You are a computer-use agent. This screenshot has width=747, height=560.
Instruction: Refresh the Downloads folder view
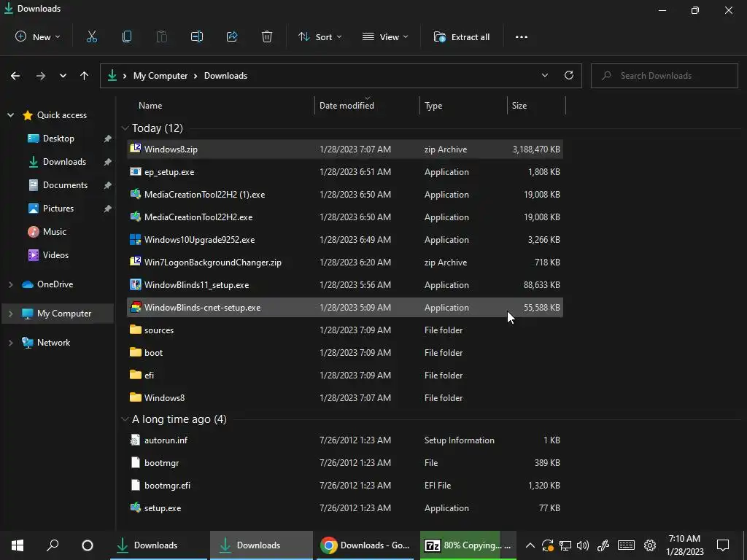tap(569, 75)
